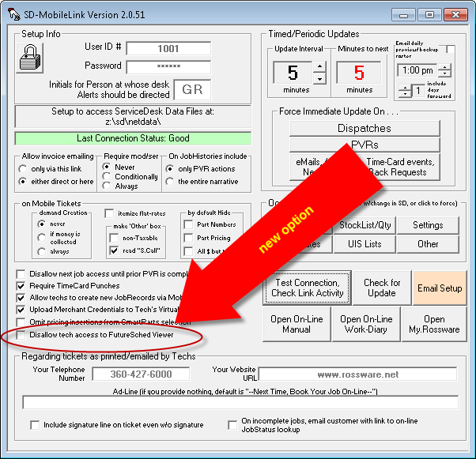Screen dimensions: 476x459
Task: Check Disallow tech access to FutureSched Viewer
Action: (21, 335)
